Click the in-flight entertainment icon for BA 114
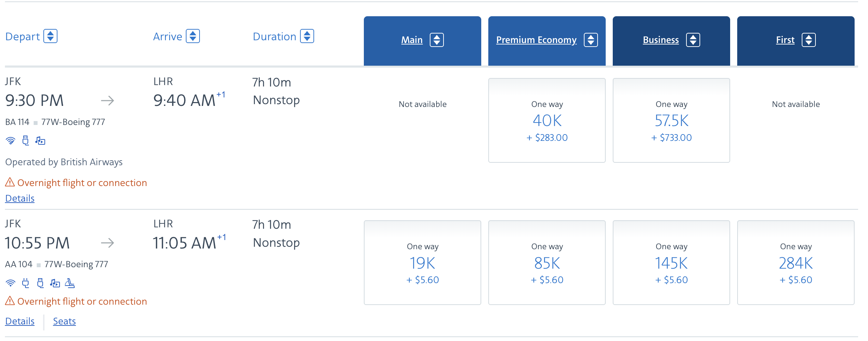This screenshot has width=868, height=341. click(x=41, y=140)
